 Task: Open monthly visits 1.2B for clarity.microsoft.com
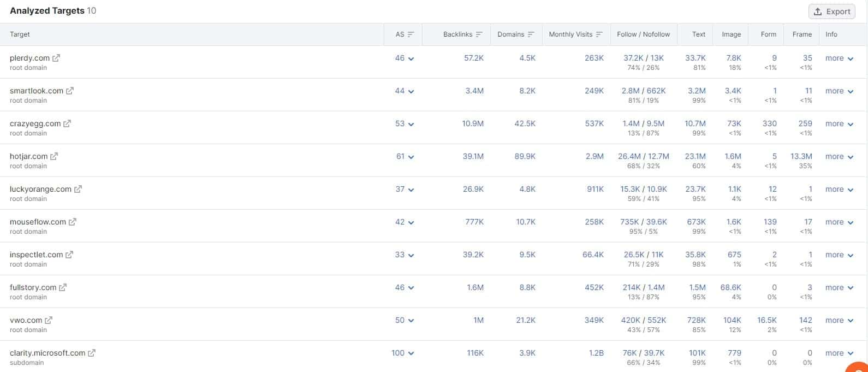(x=596, y=353)
